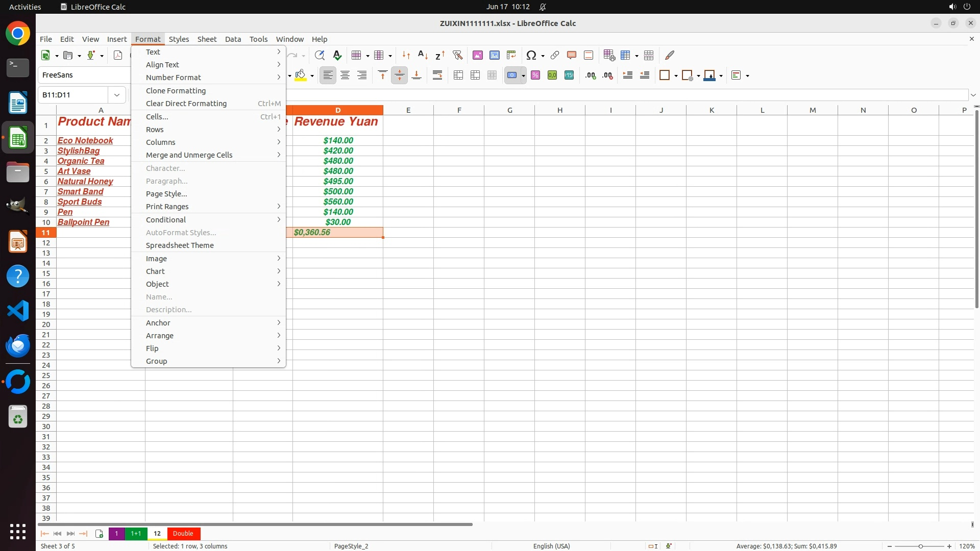Switch to the Double sheet tab
Viewport: 980px width, 551px height.
point(183,533)
